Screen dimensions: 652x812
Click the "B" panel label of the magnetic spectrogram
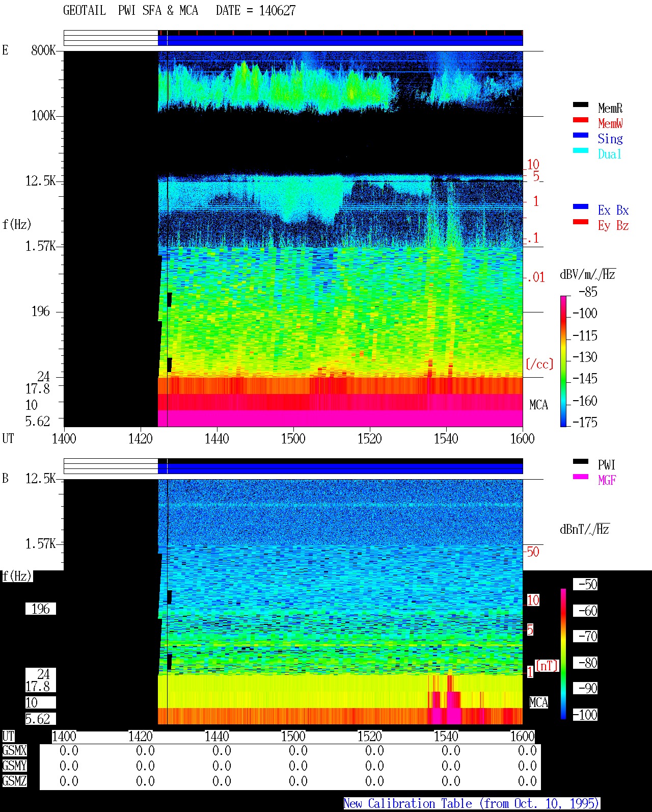point(5,479)
